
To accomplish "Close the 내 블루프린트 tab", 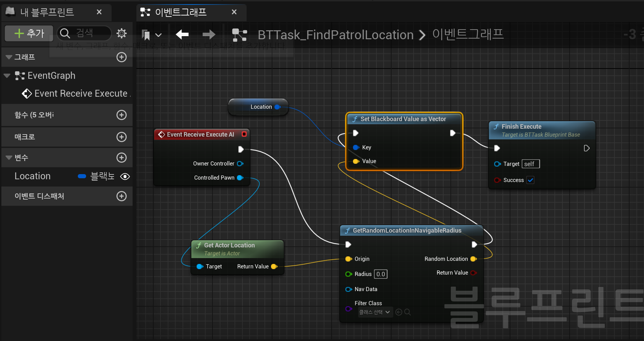I will [x=99, y=12].
